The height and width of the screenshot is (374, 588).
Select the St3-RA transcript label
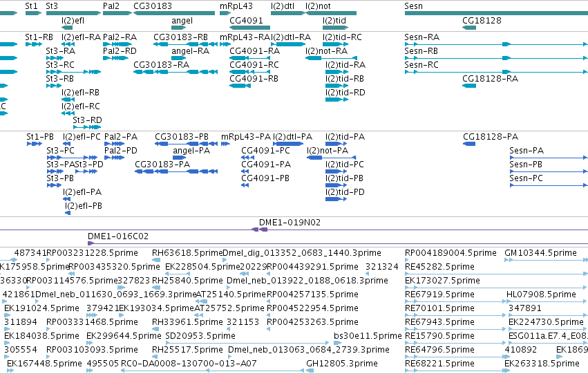(60, 50)
